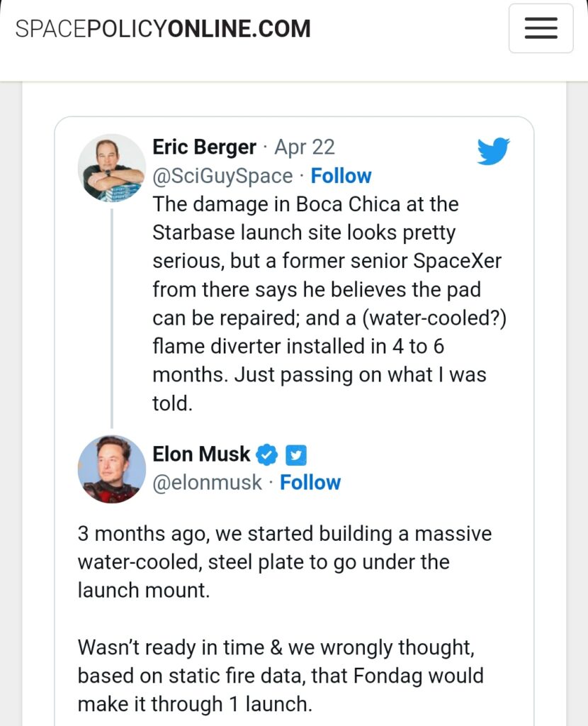Open the Eric Berger name link
The image size is (588, 726).
tap(204, 147)
